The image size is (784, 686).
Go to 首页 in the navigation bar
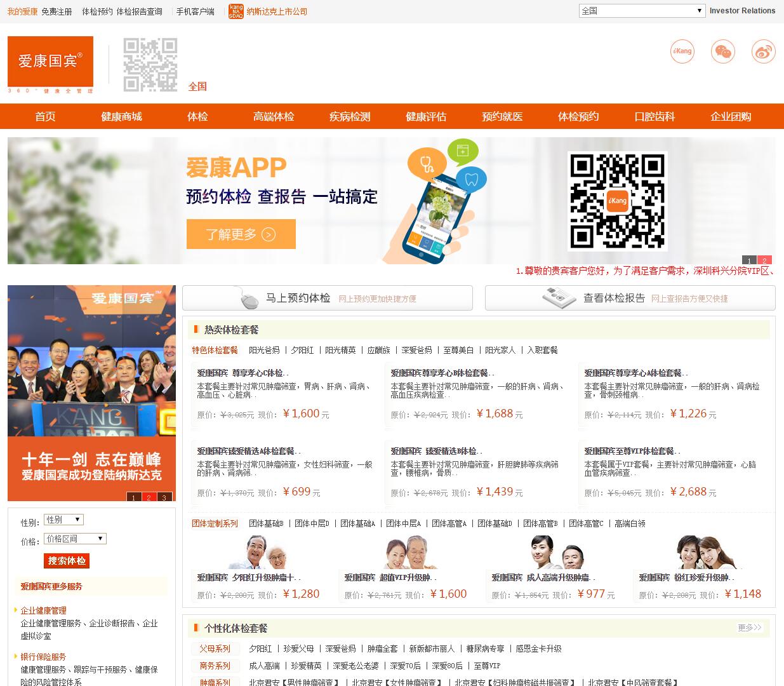click(x=45, y=116)
